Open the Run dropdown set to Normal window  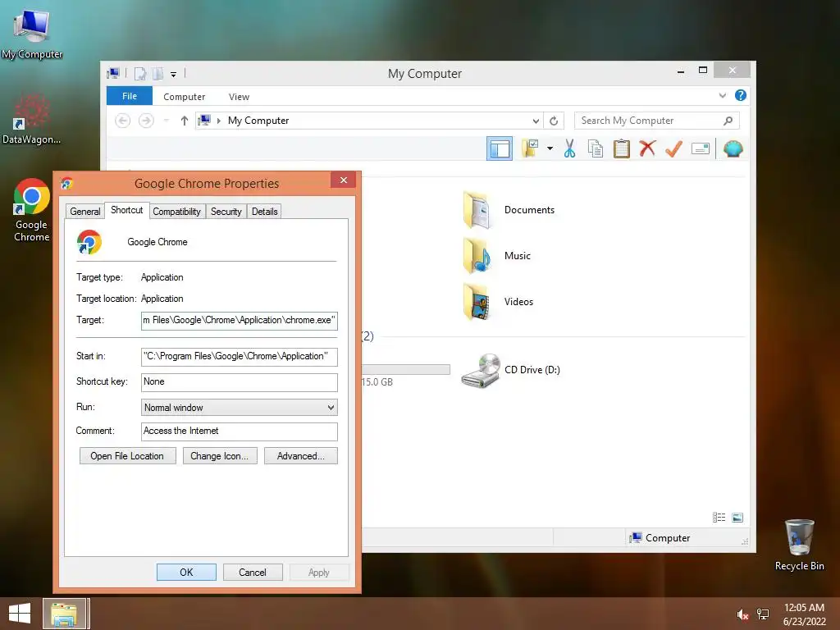pos(239,408)
